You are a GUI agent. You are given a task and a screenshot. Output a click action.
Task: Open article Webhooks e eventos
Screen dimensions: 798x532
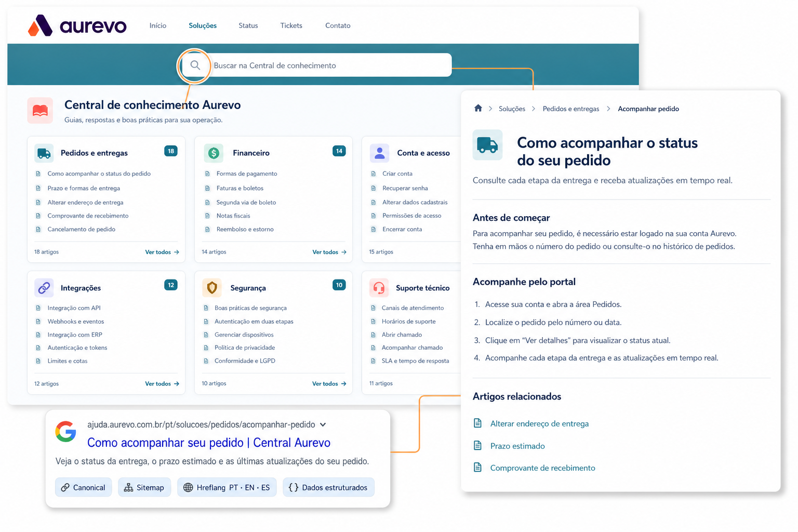click(x=76, y=322)
